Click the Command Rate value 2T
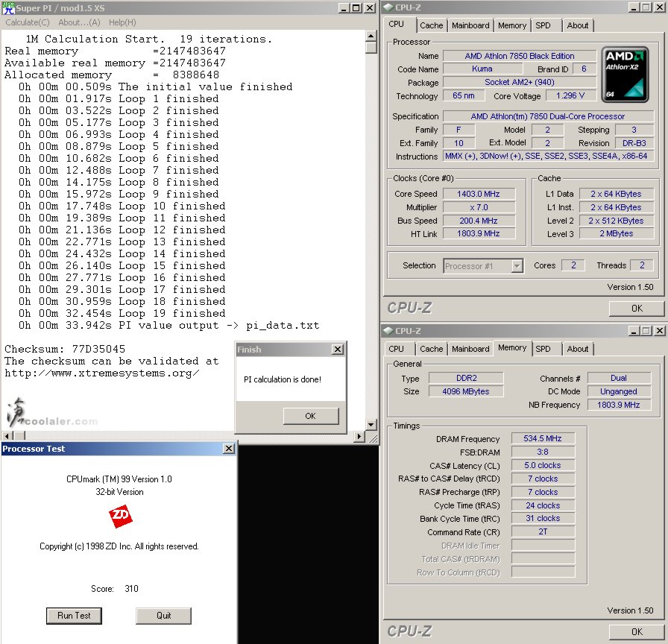 coord(543,532)
